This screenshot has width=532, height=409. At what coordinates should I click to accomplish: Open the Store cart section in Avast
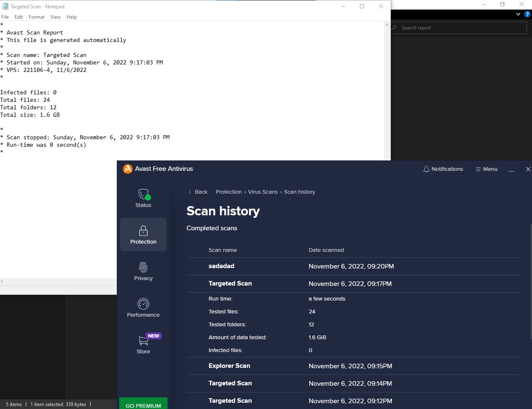[x=143, y=344]
